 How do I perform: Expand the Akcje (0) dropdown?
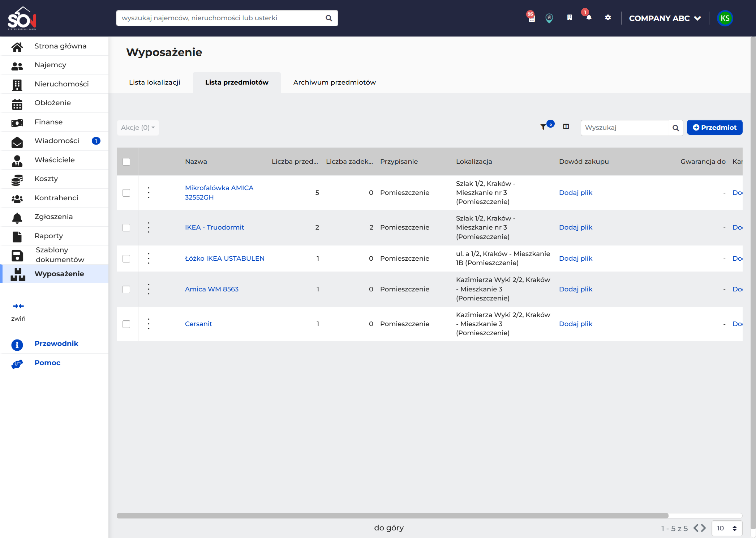138,128
